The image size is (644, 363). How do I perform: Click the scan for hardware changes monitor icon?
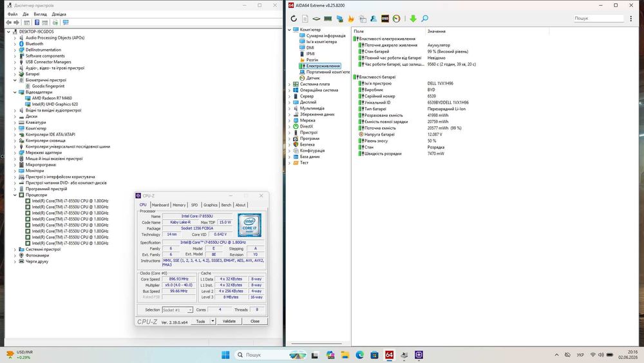[x=66, y=23]
